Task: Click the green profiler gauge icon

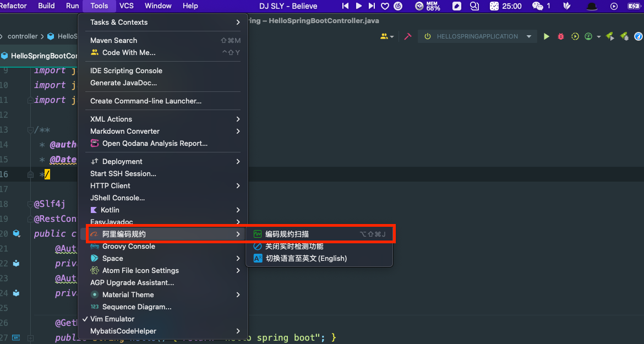Action: 588,36
